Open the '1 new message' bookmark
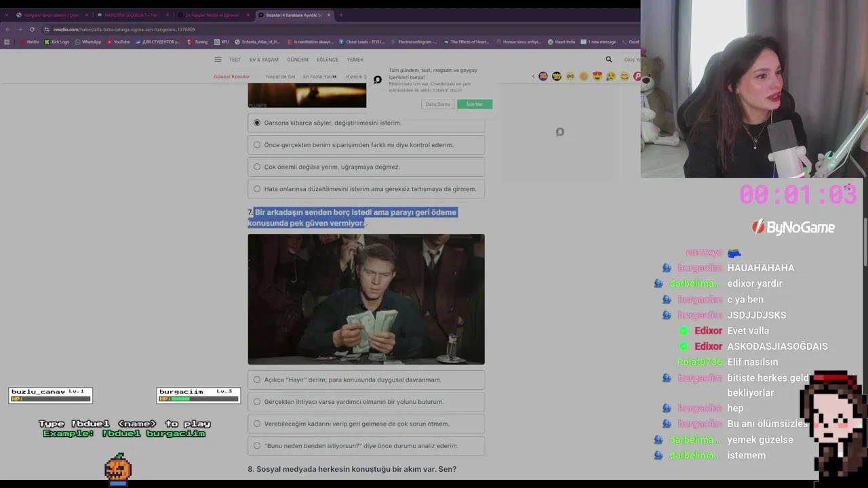868x488 pixels. coord(598,42)
